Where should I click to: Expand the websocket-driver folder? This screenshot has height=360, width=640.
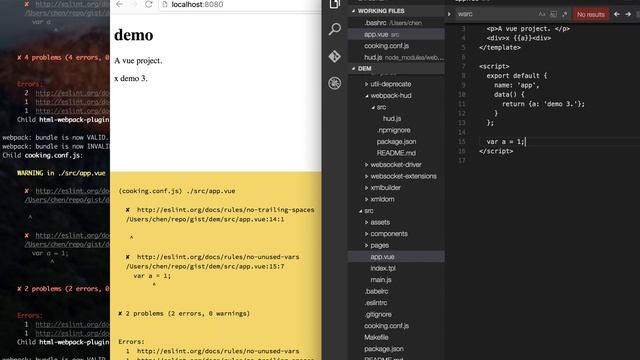click(x=367, y=164)
